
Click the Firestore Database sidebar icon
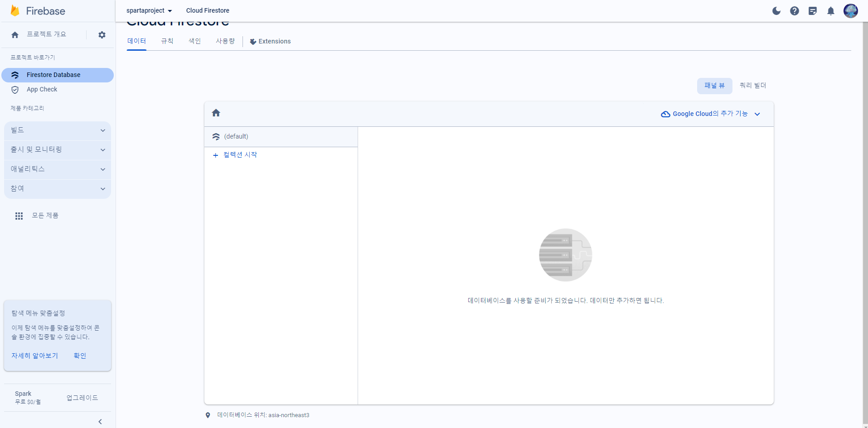coord(15,75)
